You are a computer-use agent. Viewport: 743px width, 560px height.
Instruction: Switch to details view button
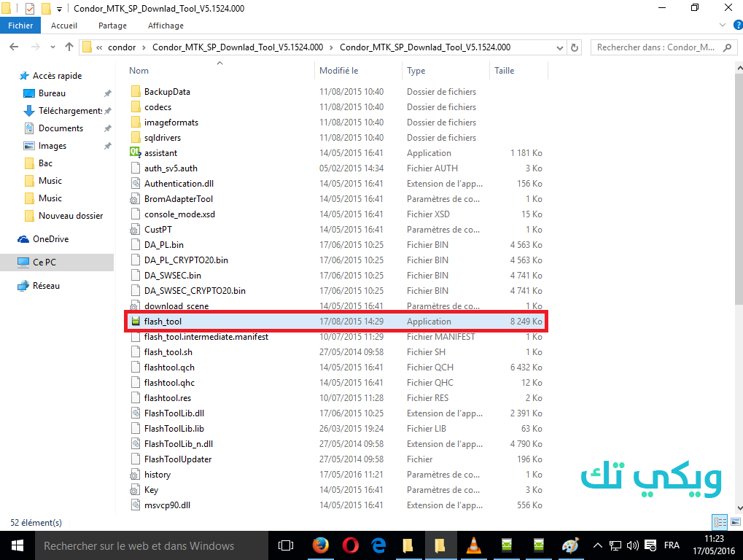point(720,523)
